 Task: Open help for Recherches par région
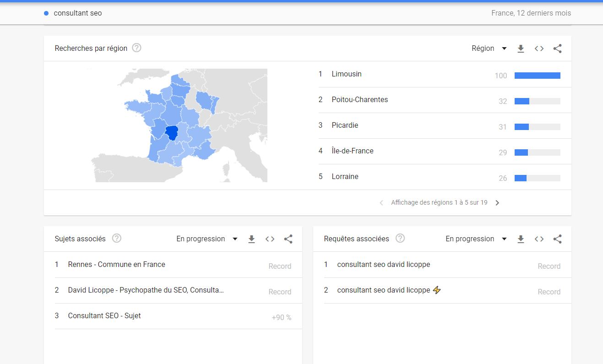click(136, 48)
